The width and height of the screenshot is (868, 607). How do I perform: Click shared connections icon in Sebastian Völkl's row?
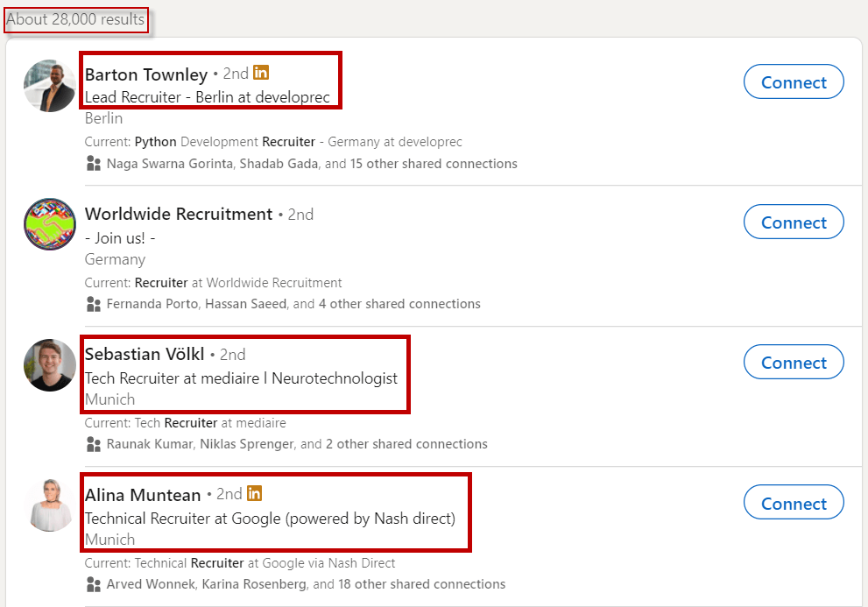(x=94, y=444)
